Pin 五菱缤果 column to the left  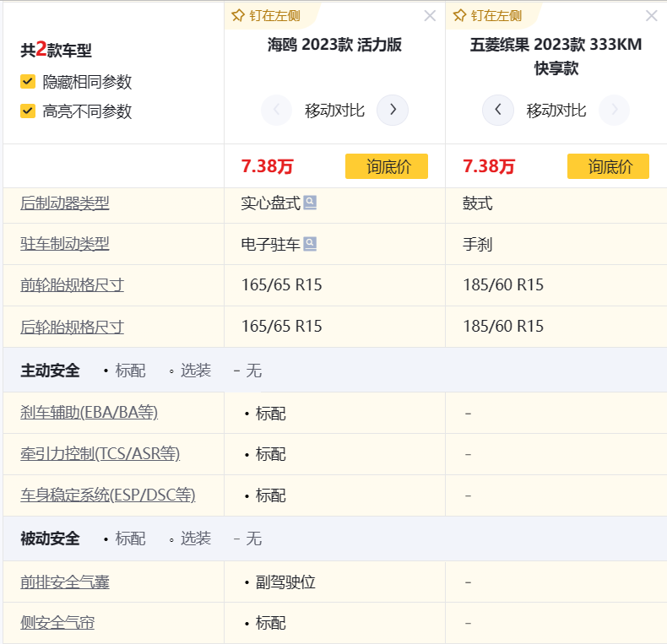tap(487, 16)
